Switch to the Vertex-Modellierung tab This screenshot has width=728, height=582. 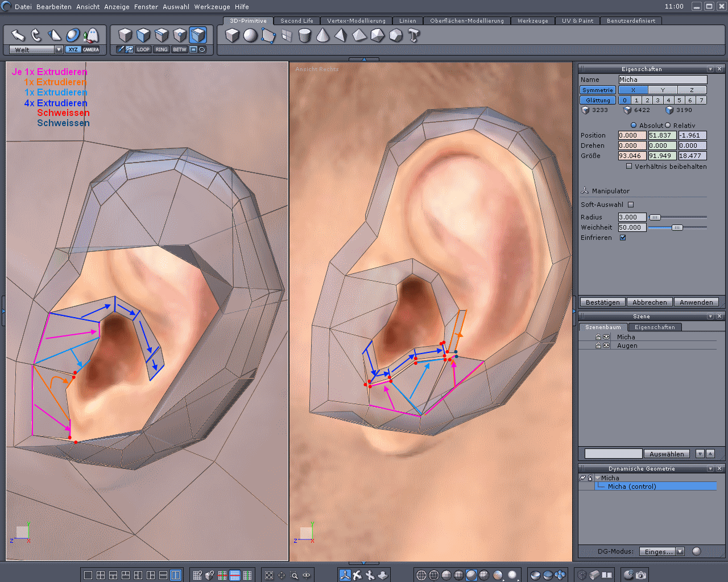point(356,20)
